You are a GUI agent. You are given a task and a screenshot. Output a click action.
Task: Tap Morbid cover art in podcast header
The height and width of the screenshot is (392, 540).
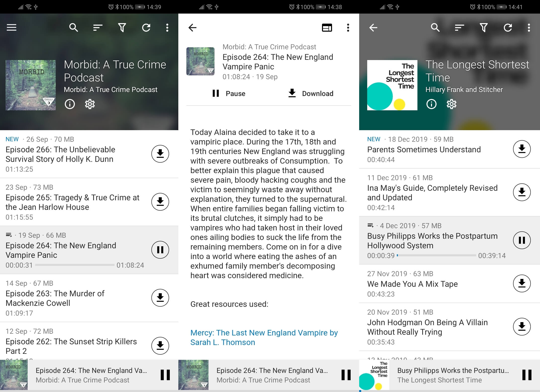tap(31, 85)
